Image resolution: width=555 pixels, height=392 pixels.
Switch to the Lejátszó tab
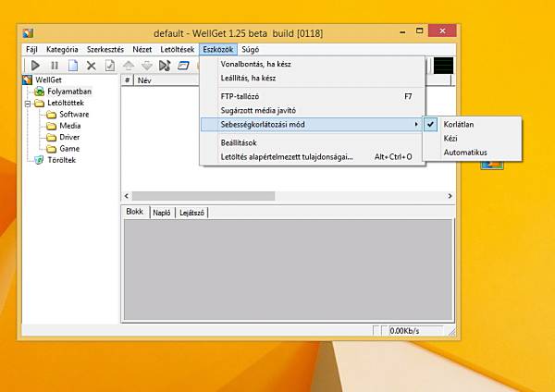(191, 213)
